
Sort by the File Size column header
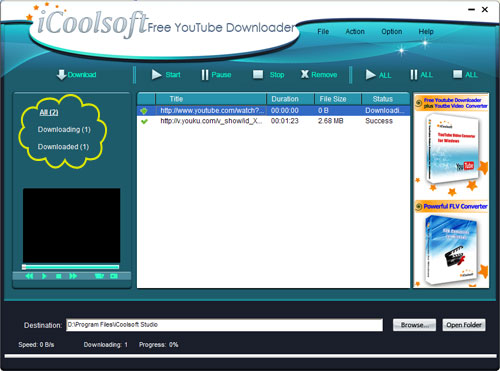338,99
